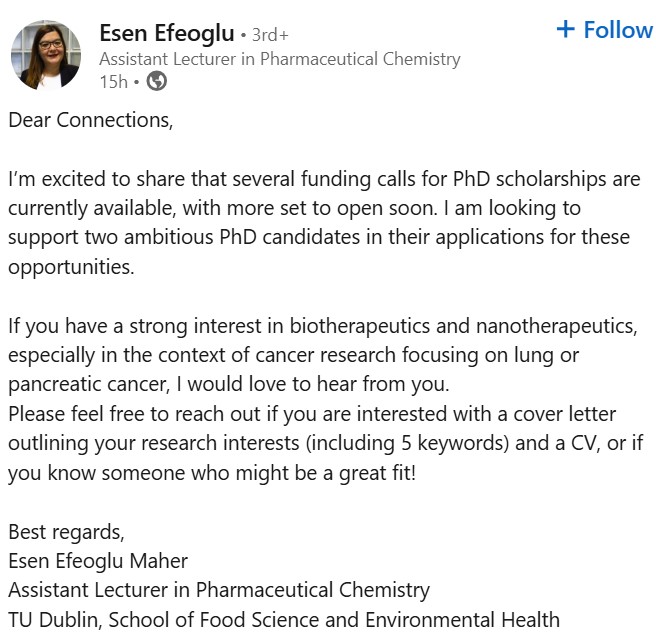Click the gray headline beneath the author name
Image resolution: width=656 pixels, height=640 pixels.
tap(280, 59)
